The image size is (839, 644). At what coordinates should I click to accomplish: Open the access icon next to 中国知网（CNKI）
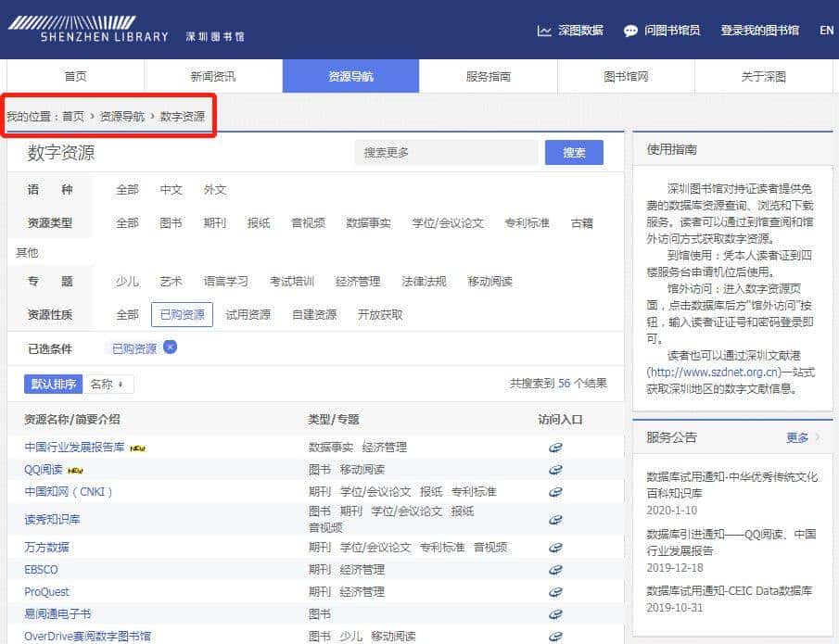555,492
